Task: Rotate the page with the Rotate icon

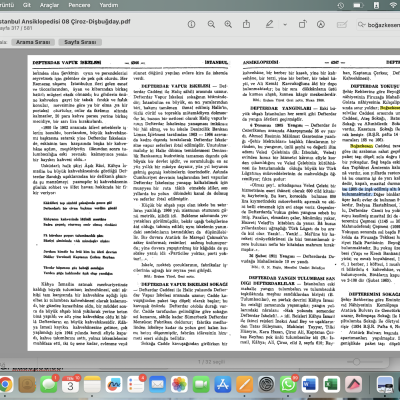Action: pos(302,24)
